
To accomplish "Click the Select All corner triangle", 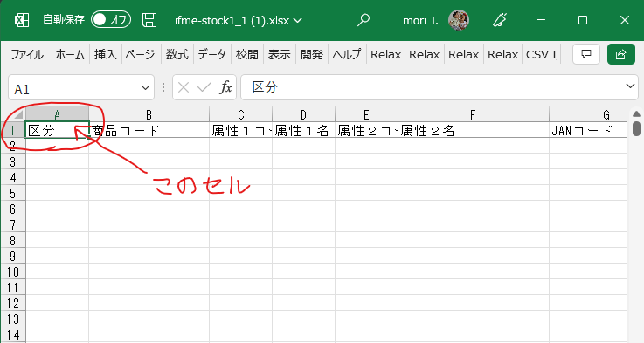I will tap(17, 114).
